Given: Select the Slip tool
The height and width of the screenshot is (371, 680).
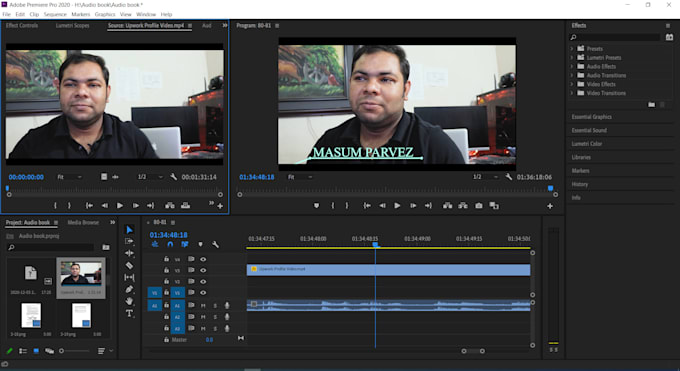Looking at the screenshot, I should click(x=129, y=277).
